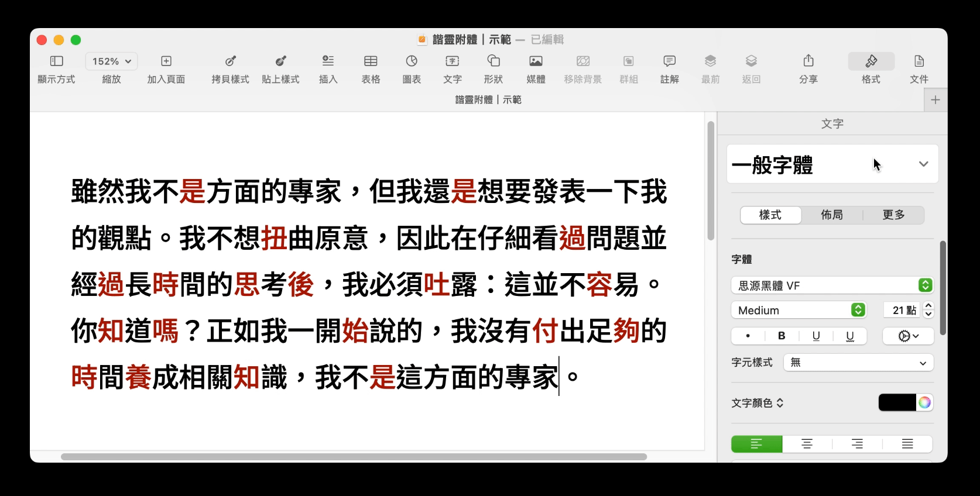
Task: Click the horizontal document scrollbar
Action: (354, 457)
